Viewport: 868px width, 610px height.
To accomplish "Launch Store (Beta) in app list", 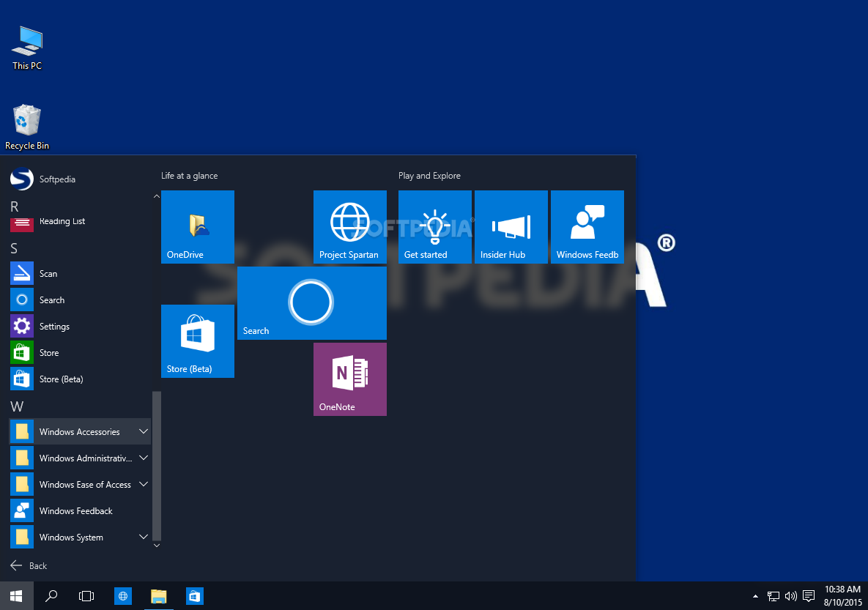I will (81, 379).
